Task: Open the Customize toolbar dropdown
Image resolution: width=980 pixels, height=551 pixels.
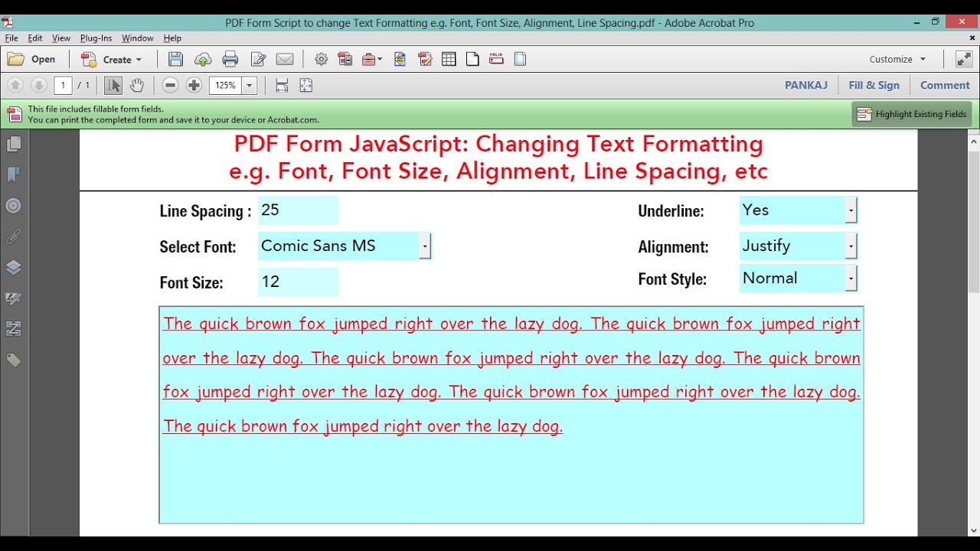Action: pyautogui.click(x=897, y=59)
